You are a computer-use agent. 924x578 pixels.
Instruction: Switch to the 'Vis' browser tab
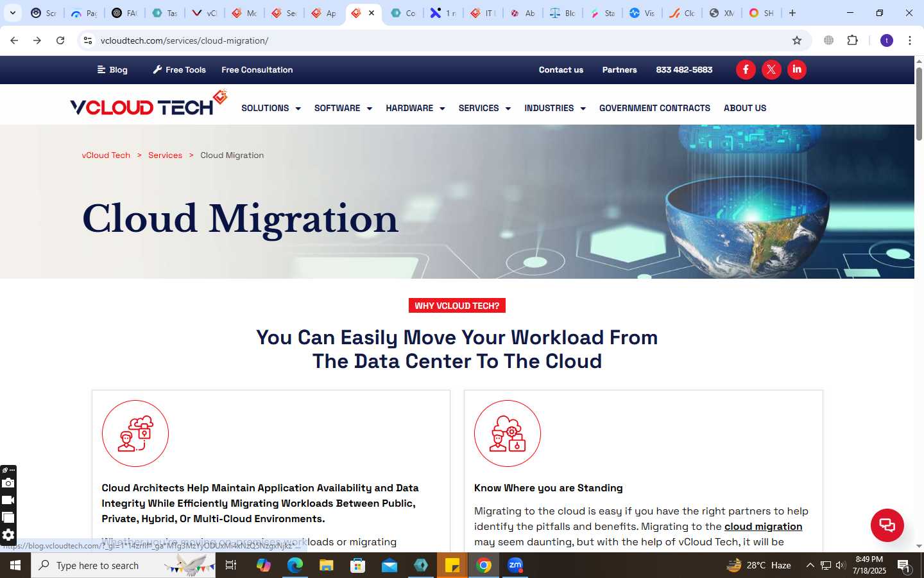coord(642,13)
